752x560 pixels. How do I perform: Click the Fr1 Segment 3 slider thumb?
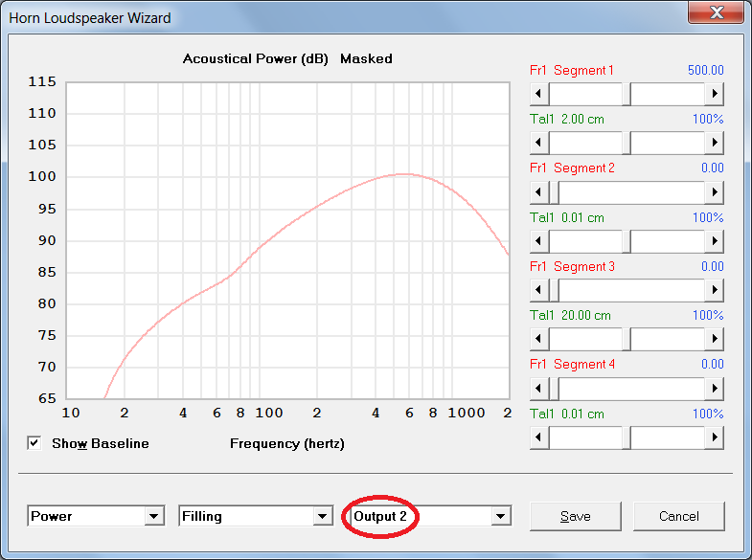554,290
